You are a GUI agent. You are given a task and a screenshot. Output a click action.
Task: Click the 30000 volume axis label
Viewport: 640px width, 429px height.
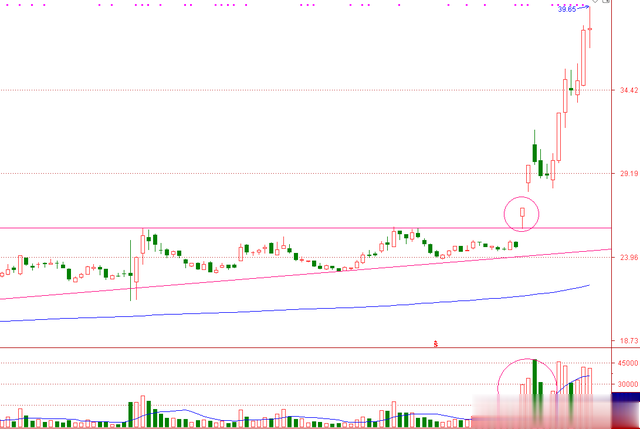pos(628,384)
